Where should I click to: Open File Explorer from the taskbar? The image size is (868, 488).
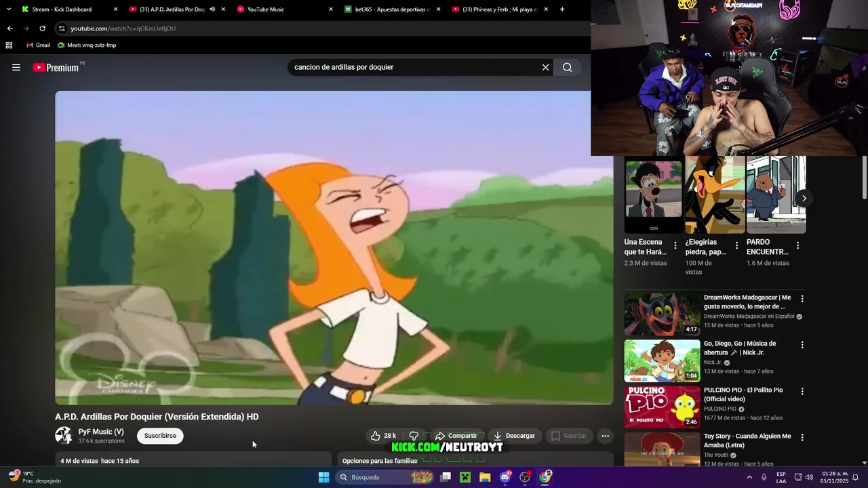pyautogui.click(x=485, y=477)
